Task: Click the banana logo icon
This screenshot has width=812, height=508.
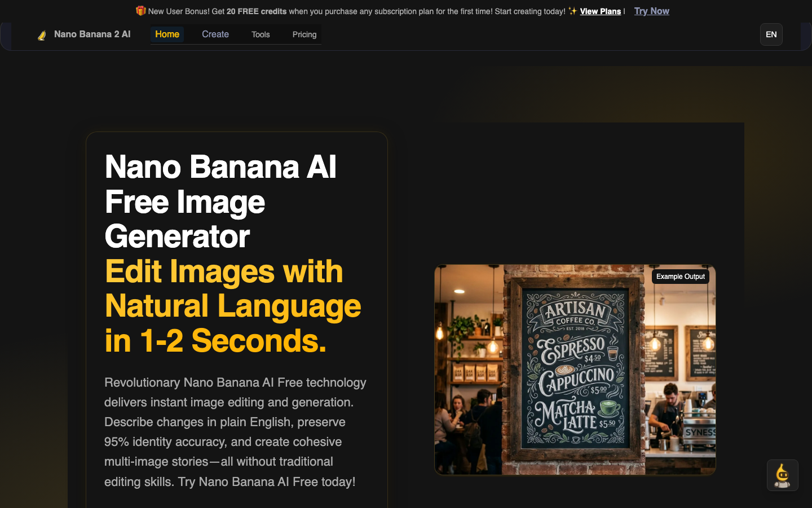Action: tap(42, 35)
